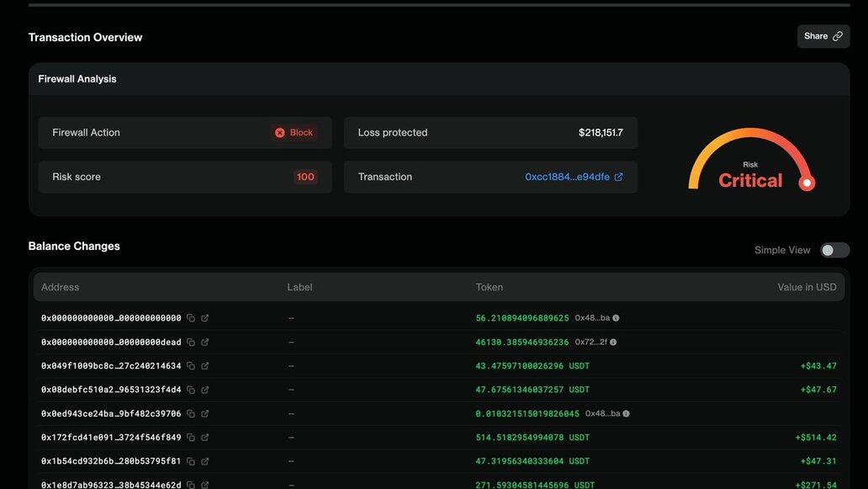The height and width of the screenshot is (489, 868).
Task: Click info icon beside 56.2108 token 0x48...ba
Action: (x=616, y=318)
